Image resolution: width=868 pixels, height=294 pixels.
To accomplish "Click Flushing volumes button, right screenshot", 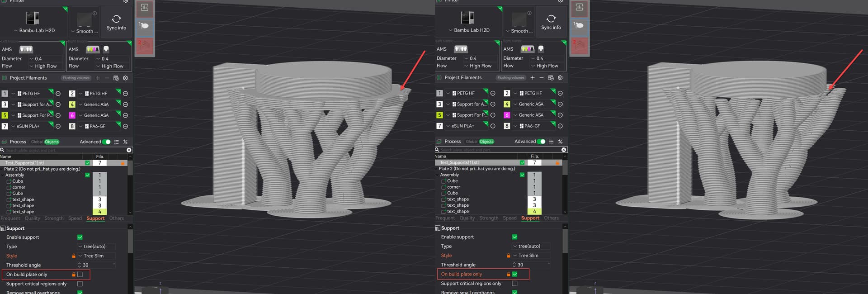I will (x=511, y=77).
